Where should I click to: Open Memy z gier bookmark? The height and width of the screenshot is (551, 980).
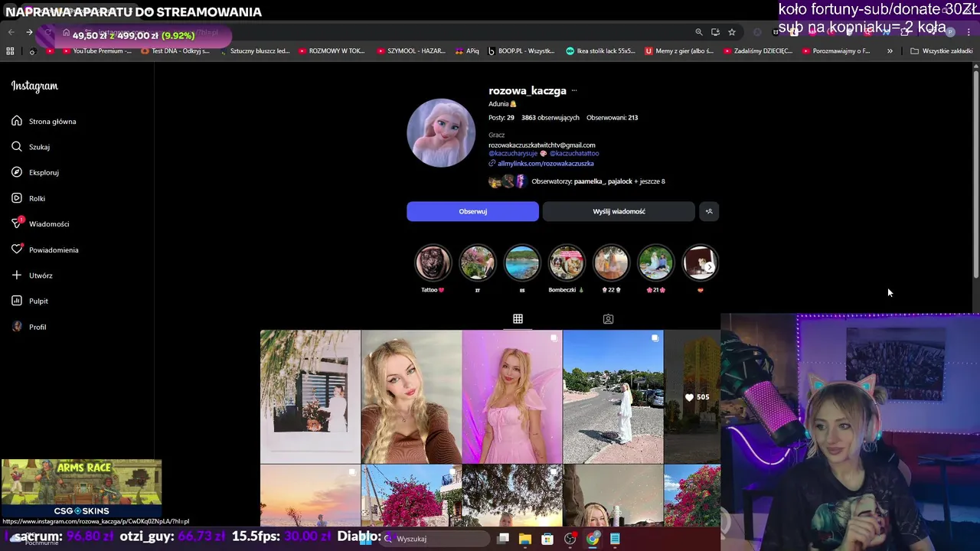(679, 51)
